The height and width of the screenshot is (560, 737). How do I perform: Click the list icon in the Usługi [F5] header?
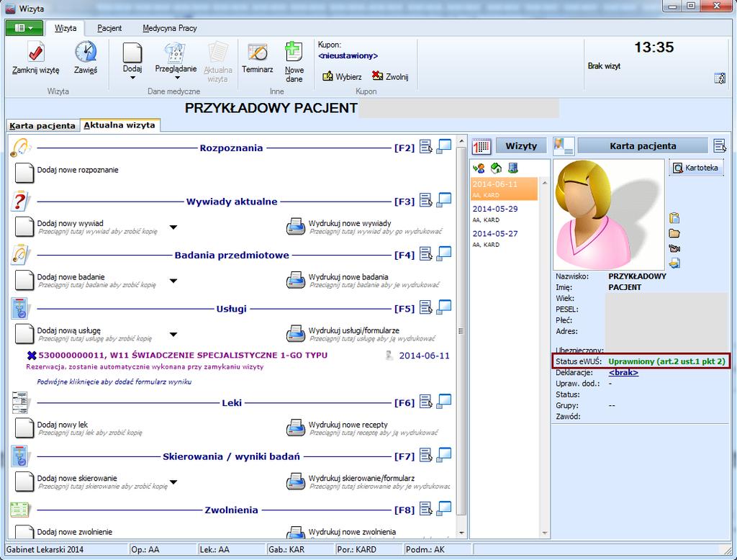(x=426, y=307)
